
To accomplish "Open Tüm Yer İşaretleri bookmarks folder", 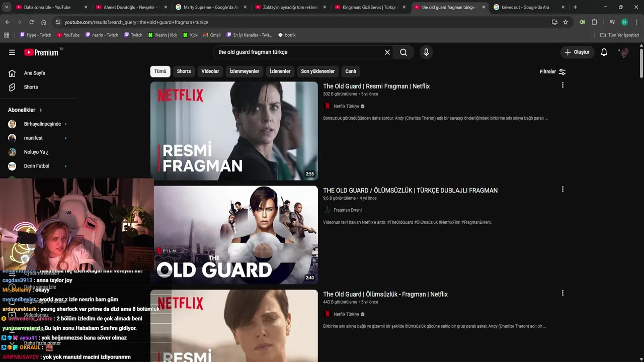I will 620,35.
